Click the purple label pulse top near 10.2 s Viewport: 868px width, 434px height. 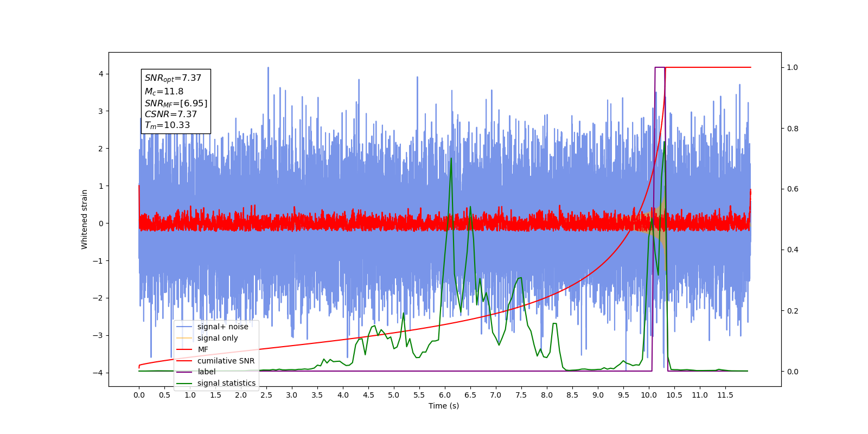point(660,67)
